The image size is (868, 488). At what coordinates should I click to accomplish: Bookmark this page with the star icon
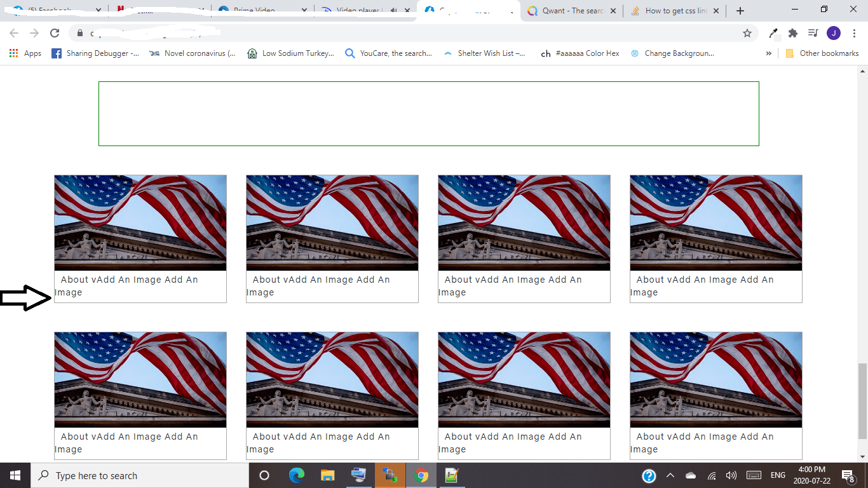click(x=747, y=33)
